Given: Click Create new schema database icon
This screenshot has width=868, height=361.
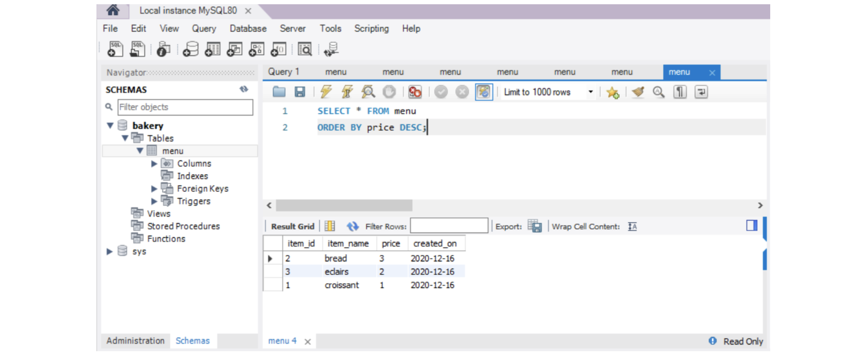Looking at the screenshot, I should point(191,49).
